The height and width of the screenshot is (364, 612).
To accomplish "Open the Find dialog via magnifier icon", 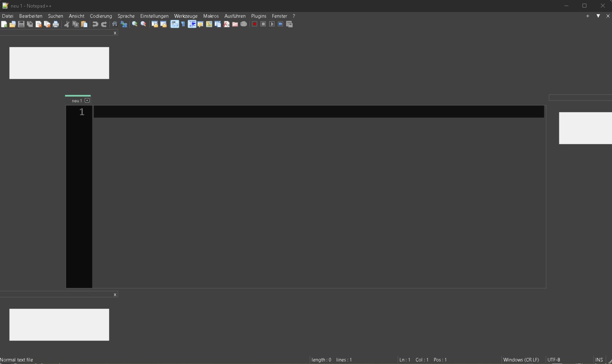I will coord(115,24).
